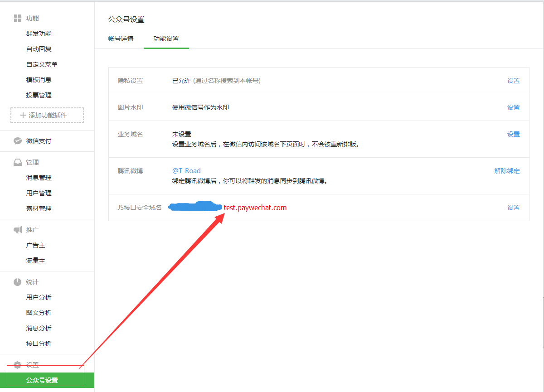Click the 推广 megaphone icon
This screenshot has height=392, width=544.
(x=17, y=229)
